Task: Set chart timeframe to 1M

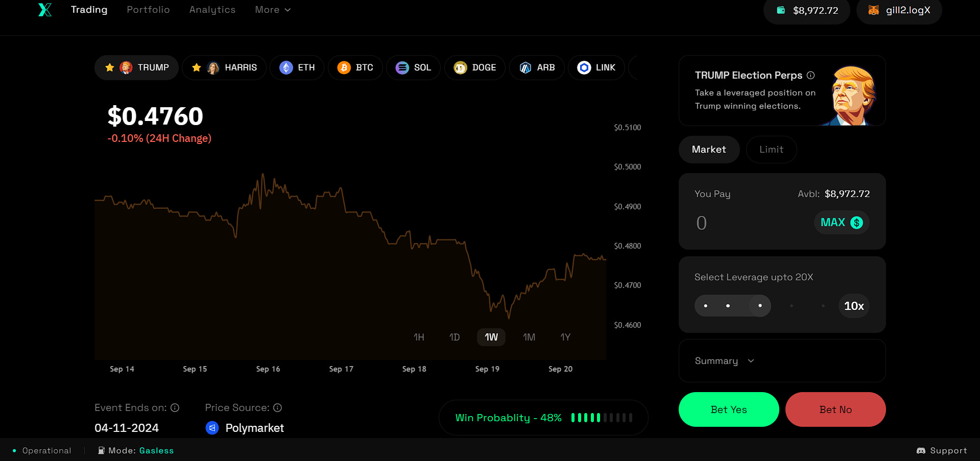Action: 529,337
